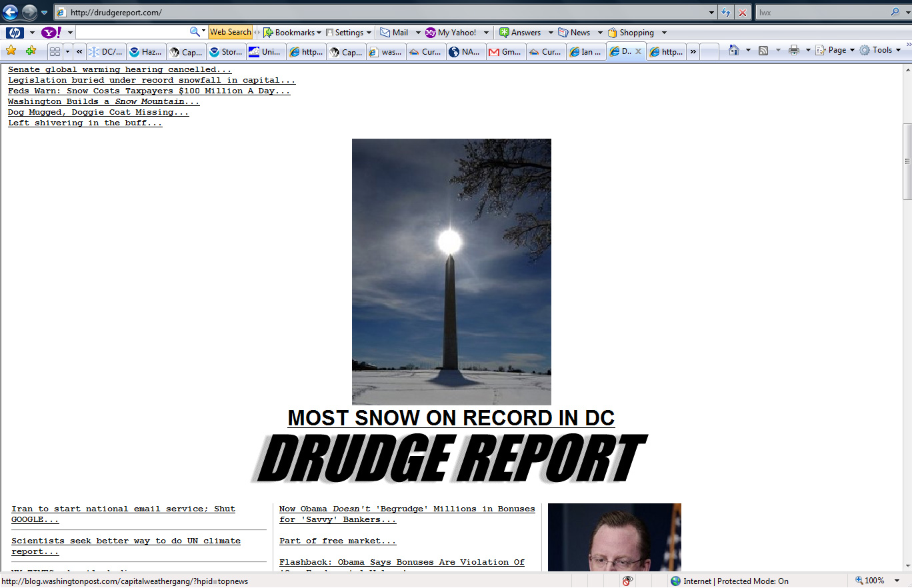Click the Washington Monument snow photo
The image size is (912, 588).
pyautogui.click(x=451, y=271)
